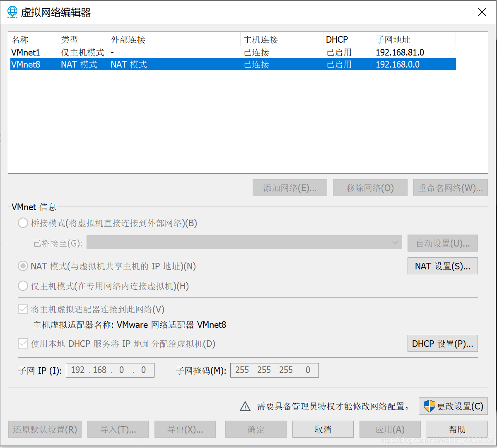Image resolution: width=497 pixels, height=448 pixels.
Task: Click the 类型 column header
Action: (x=83, y=40)
